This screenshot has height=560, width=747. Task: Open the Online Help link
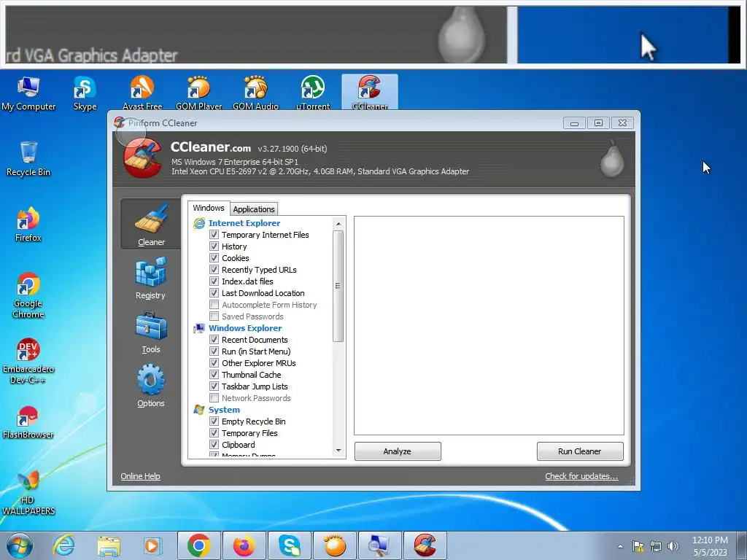(x=141, y=476)
